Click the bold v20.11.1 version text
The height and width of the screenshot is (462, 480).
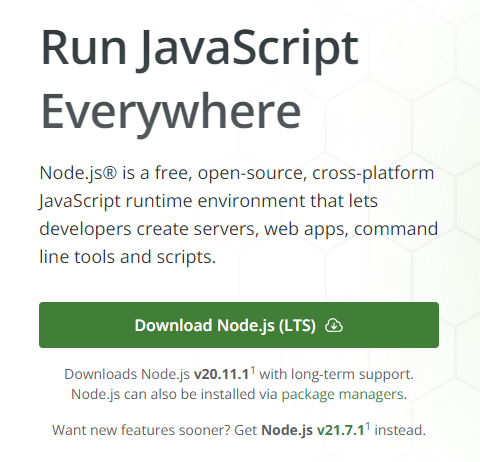(x=222, y=375)
